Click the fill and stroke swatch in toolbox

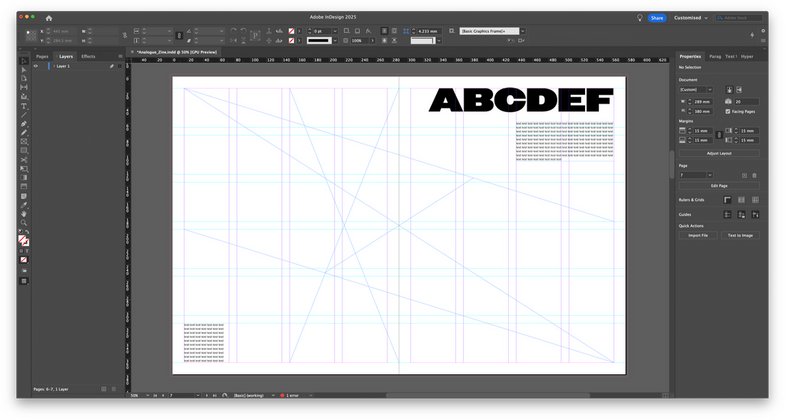coord(23,240)
